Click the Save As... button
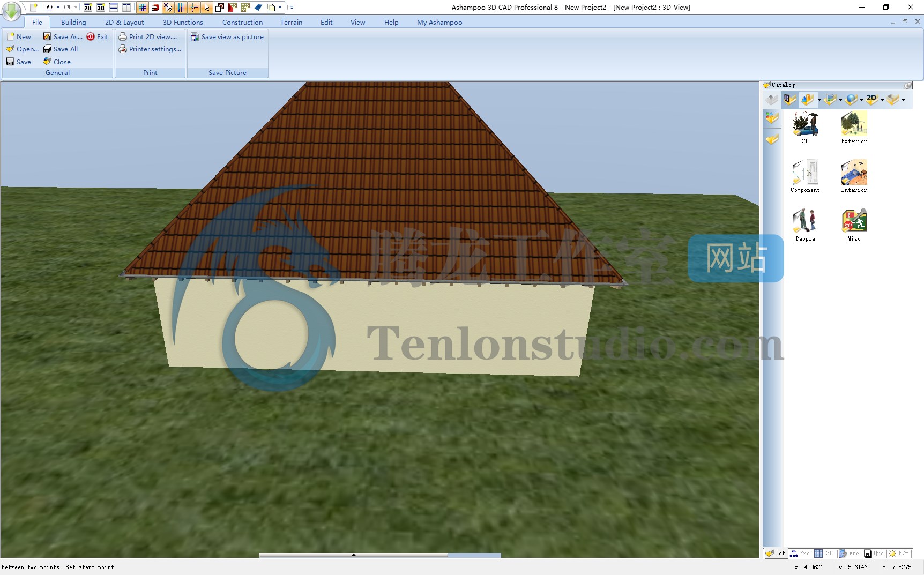924x575 pixels. (x=63, y=36)
